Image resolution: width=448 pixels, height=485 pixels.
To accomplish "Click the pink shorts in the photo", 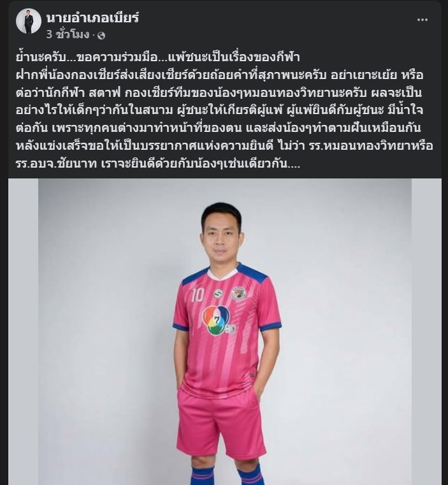I will pyautogui.click(x=221, y=425).
